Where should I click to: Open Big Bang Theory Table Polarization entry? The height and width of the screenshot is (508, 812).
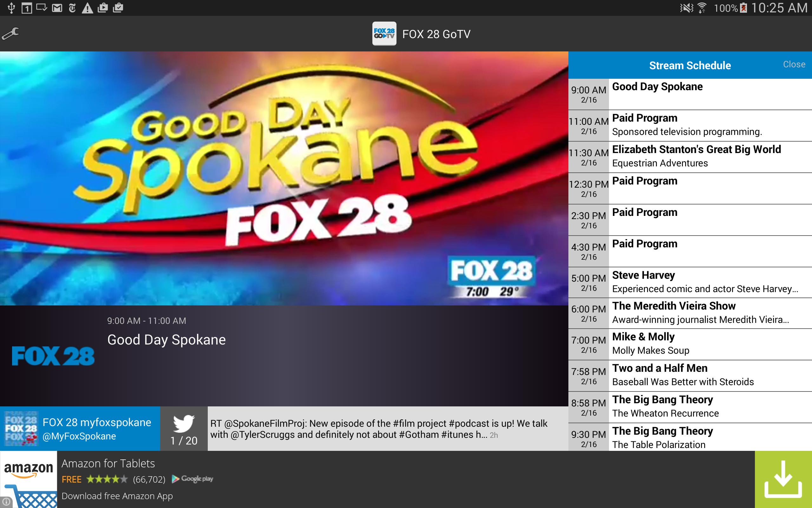[690, 437]
